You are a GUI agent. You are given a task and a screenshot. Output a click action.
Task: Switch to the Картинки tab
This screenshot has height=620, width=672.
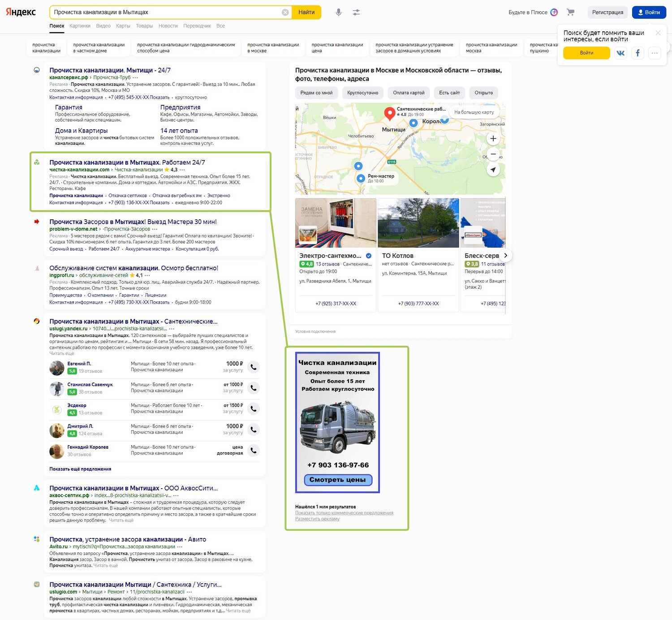(x=80, y=26)
